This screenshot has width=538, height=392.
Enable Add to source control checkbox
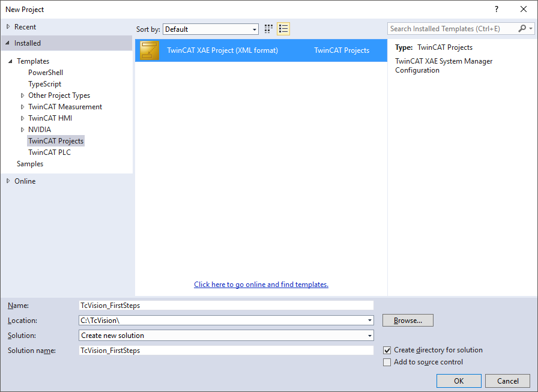click(x=387, y=362)
